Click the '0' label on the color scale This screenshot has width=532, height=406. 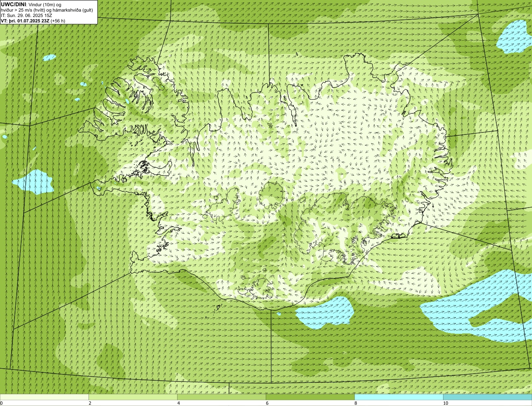1,403
